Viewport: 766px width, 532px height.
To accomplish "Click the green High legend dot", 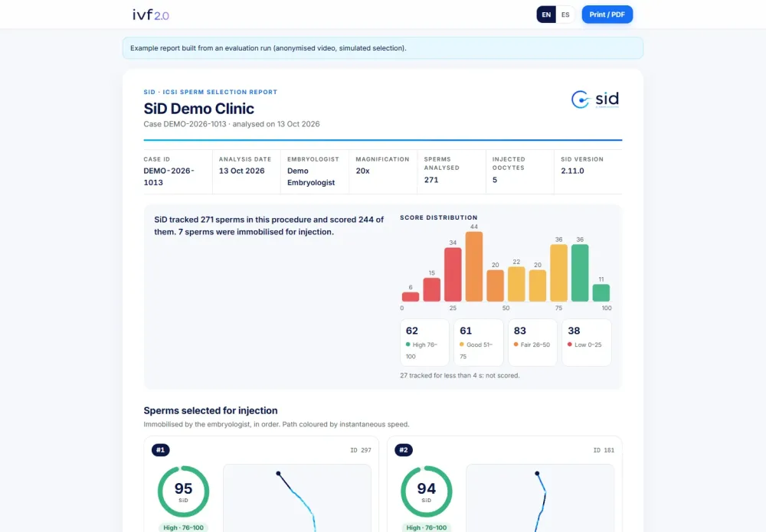I will pyautogui.click(x=408, y=344).
